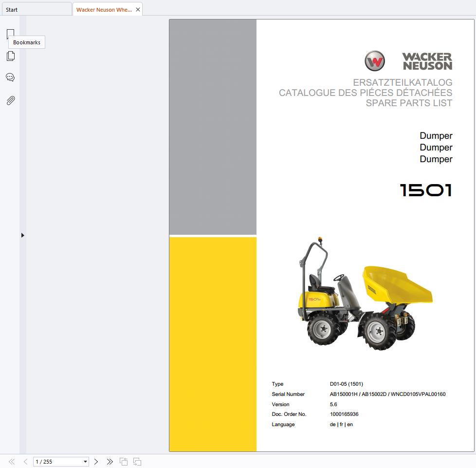The height and width of the screenshot is (468, 476).
Task: Open the page number dropdown
Action: click(x=85, y=462)
